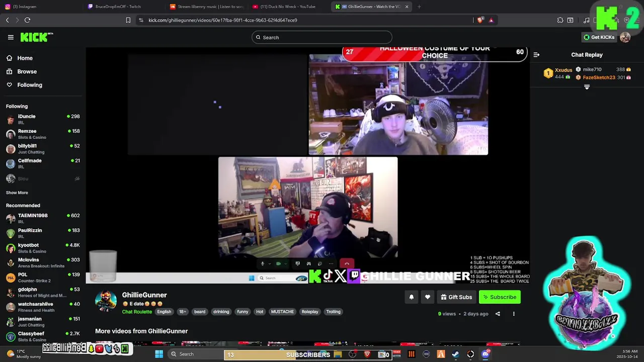Expand Show More under Following list
Image resolution: width=644 pixels, height=362 pixels.
(17, 193)
